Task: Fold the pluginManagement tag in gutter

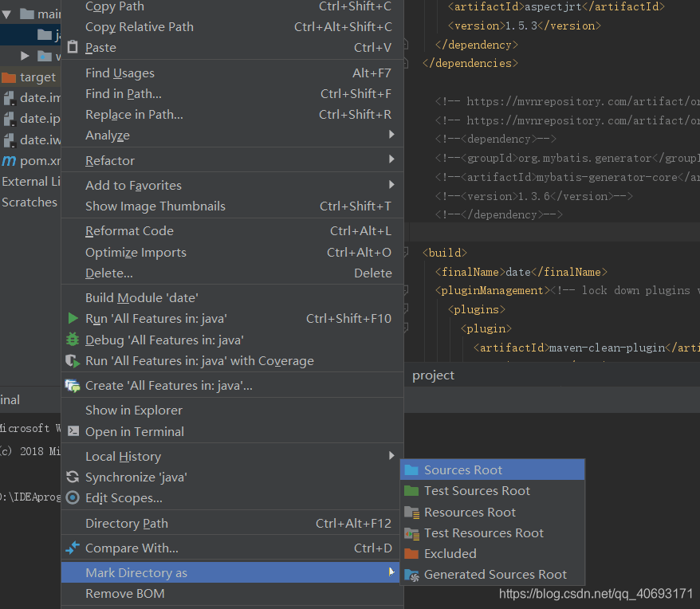Action: [x=405, y=290]
